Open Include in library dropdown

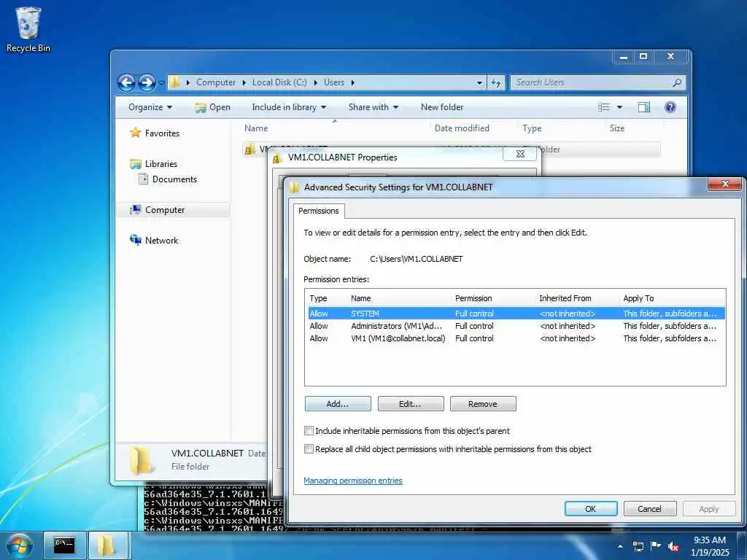click(x=289, y=107)
